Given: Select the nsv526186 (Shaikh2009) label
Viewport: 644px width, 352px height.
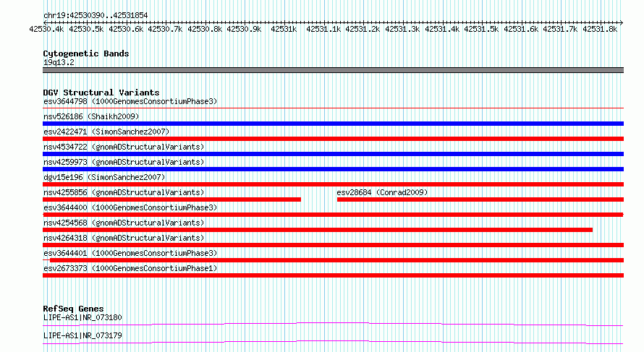Looking at the screenshot, I should pos(91,116).
